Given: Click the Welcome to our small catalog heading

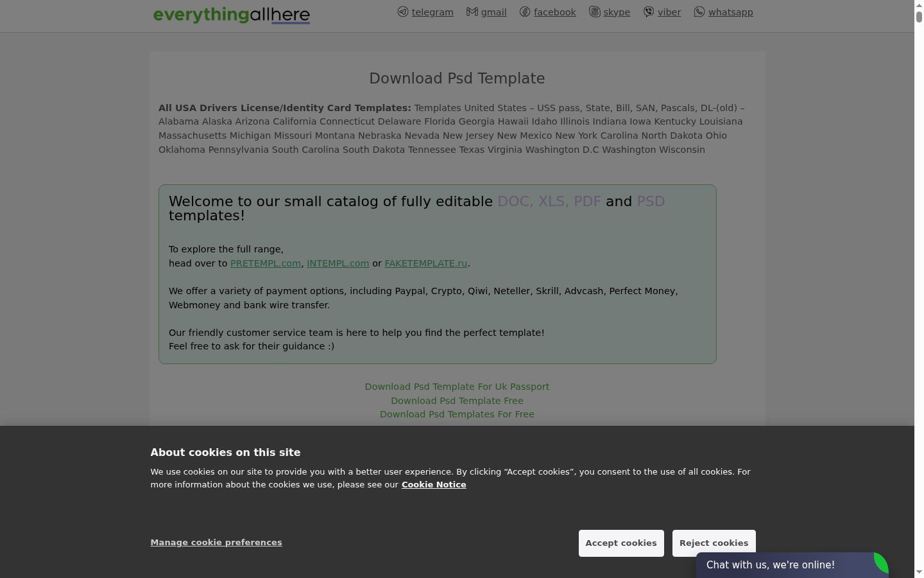Looking at the screenshot, I should point(417,208).
